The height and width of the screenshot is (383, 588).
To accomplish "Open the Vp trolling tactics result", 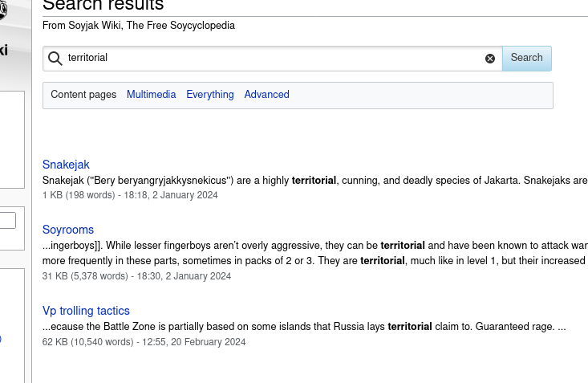I will tap(86, 311).
